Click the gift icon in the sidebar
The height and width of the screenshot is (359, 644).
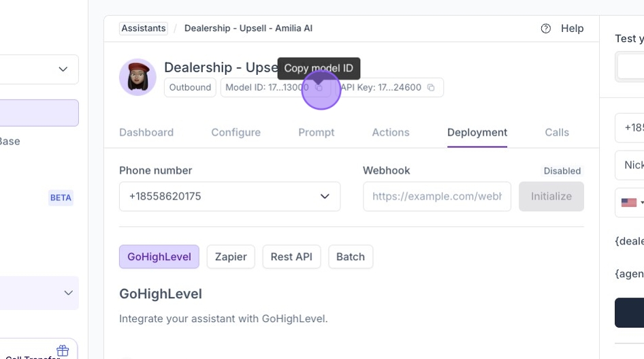63,350
